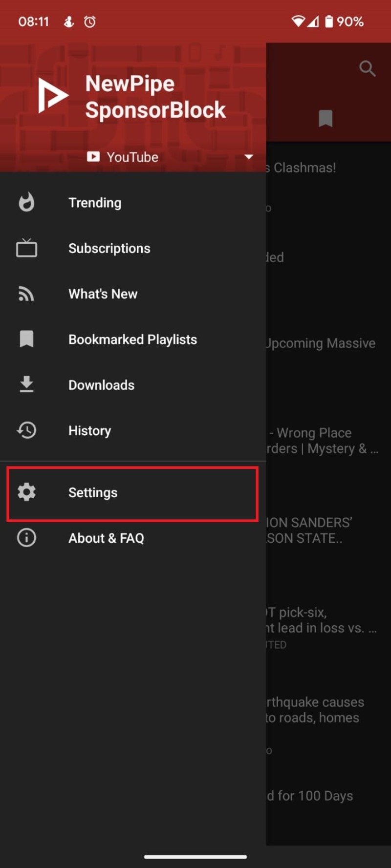This screenshot has height=868, width=391.
Task: Tap the History clock icon
Action: tap(26, 430)
